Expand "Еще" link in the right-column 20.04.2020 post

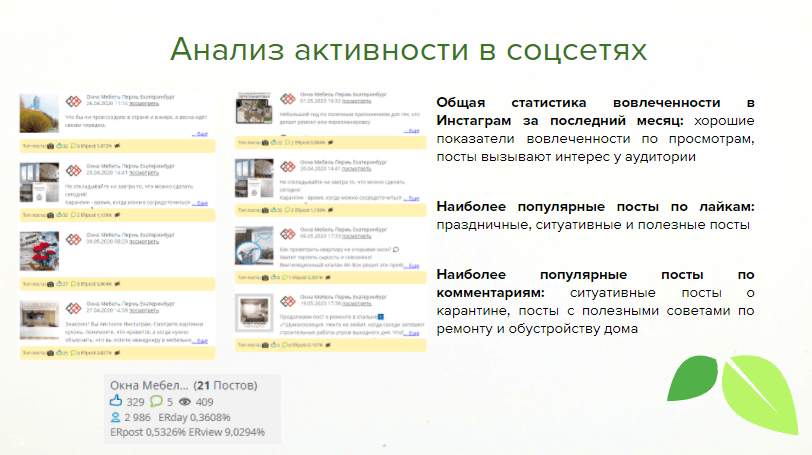tap(412, 198)
